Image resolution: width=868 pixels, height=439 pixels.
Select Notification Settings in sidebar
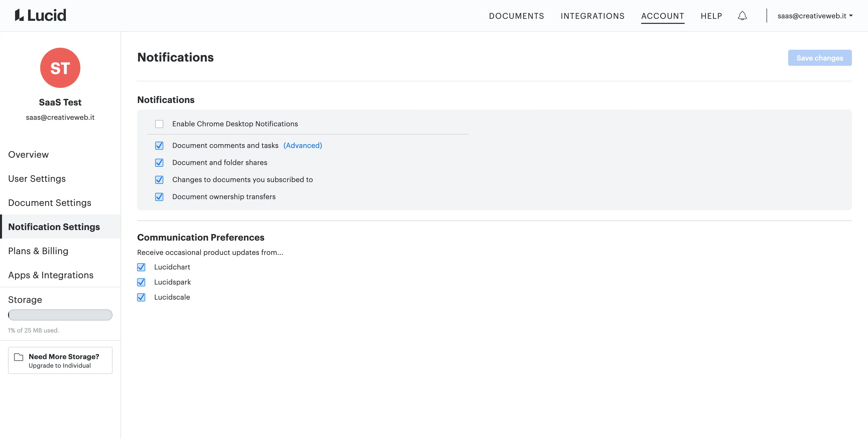(60, 227)
